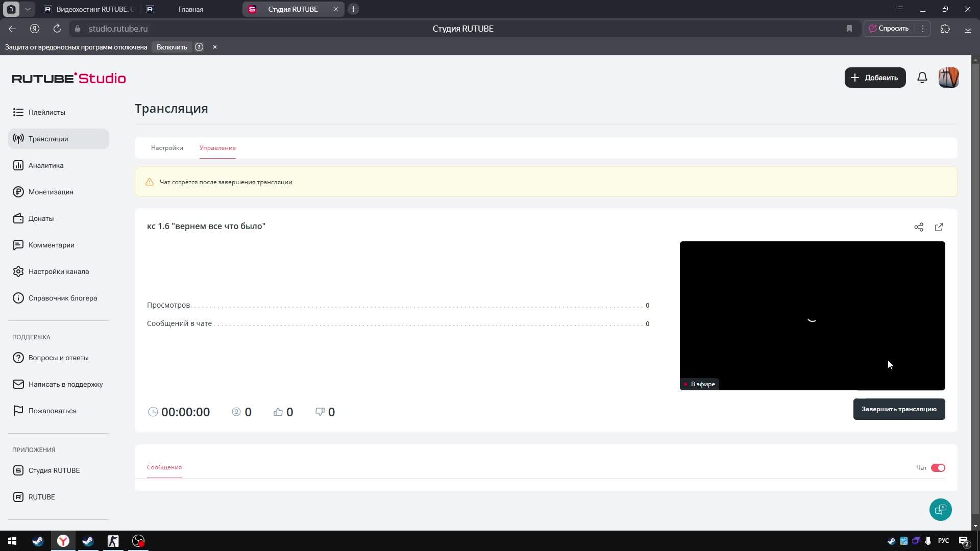980x551 pixels.
Task: Switch to Видеохостинг RUTUBE browser tab
Action: pyautogui.click(x=89, y=9)
